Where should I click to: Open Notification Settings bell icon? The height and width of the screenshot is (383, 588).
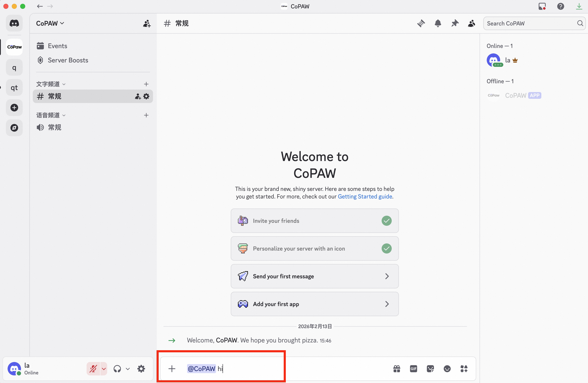[438, 24]
